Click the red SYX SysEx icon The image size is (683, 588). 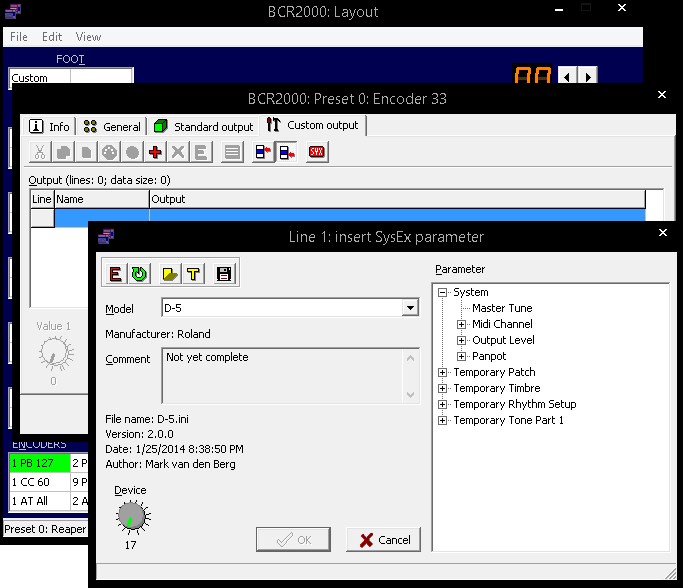(317, 152)
